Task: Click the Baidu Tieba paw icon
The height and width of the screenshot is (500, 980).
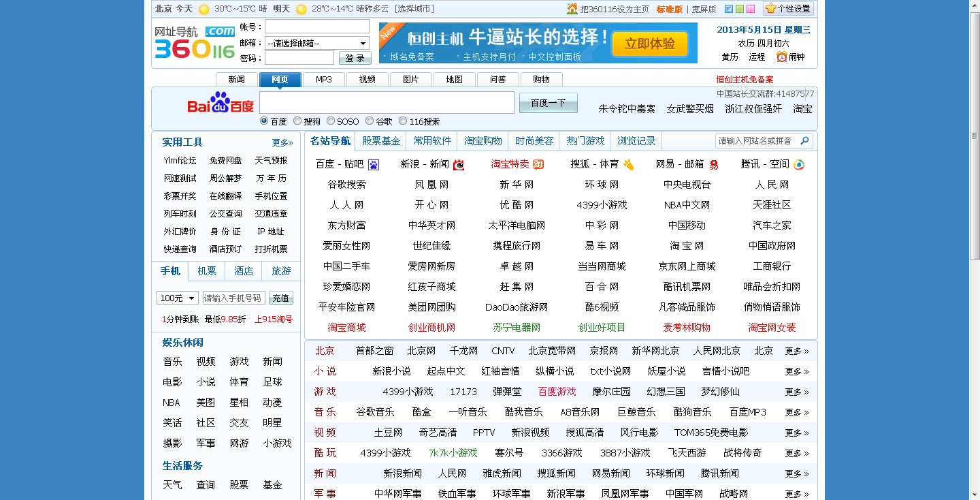Action: coord(373,165)
